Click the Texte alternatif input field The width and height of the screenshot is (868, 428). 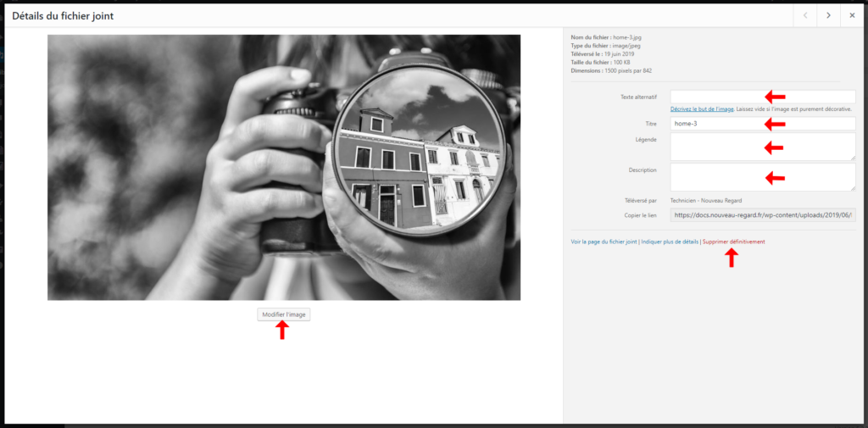tap(716, 97)
